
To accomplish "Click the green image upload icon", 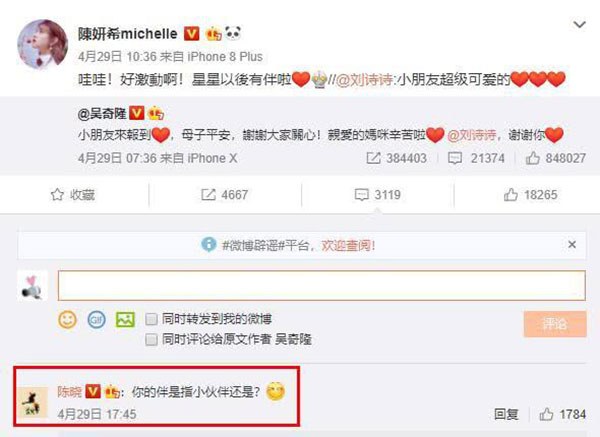I will coord(125,320).
